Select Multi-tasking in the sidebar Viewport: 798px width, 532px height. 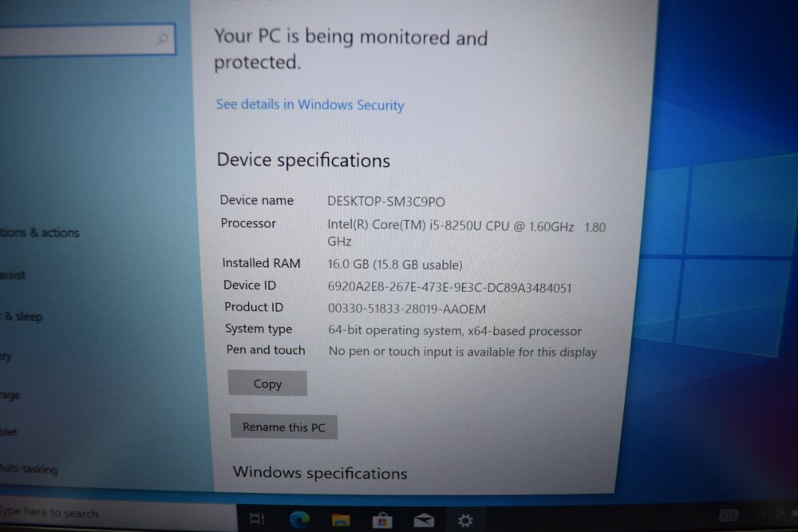29,468
